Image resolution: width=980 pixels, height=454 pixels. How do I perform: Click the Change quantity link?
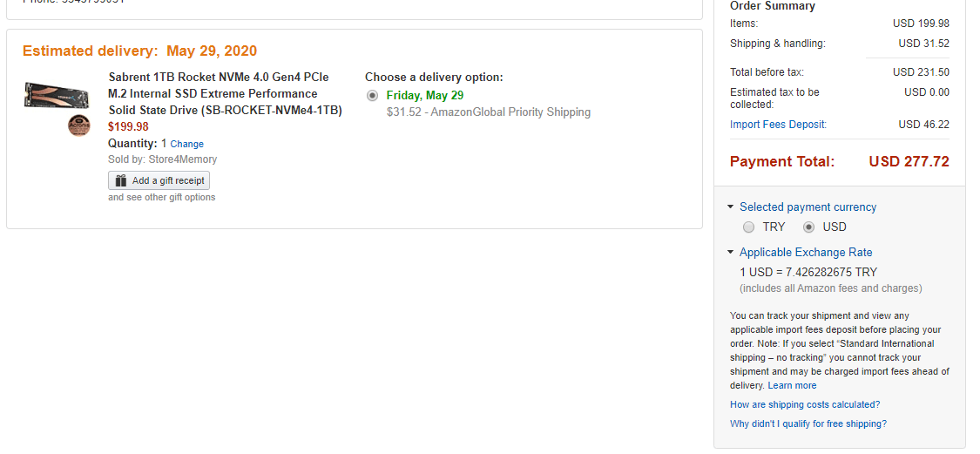click(187, 144)
